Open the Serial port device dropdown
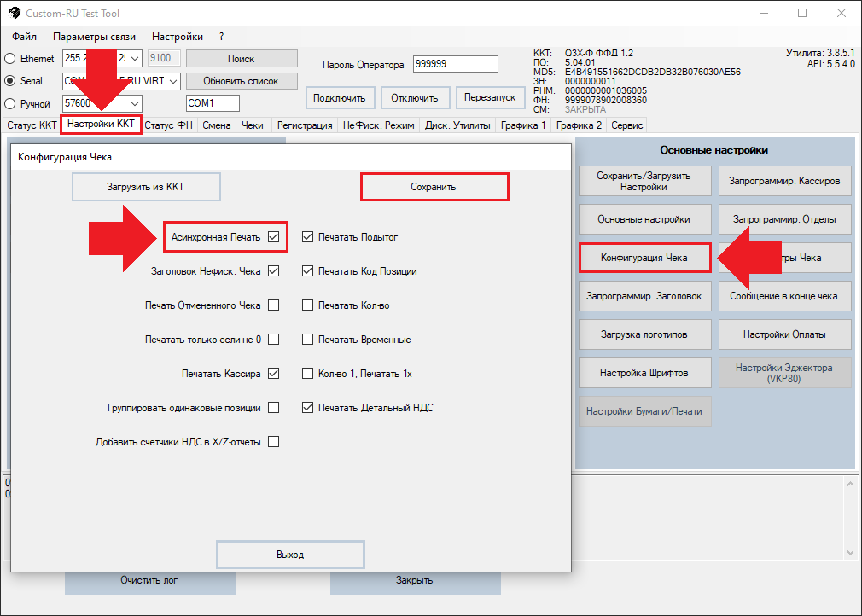Image resolution: width=862 pixels, height=616 pixels. point(173,81)
